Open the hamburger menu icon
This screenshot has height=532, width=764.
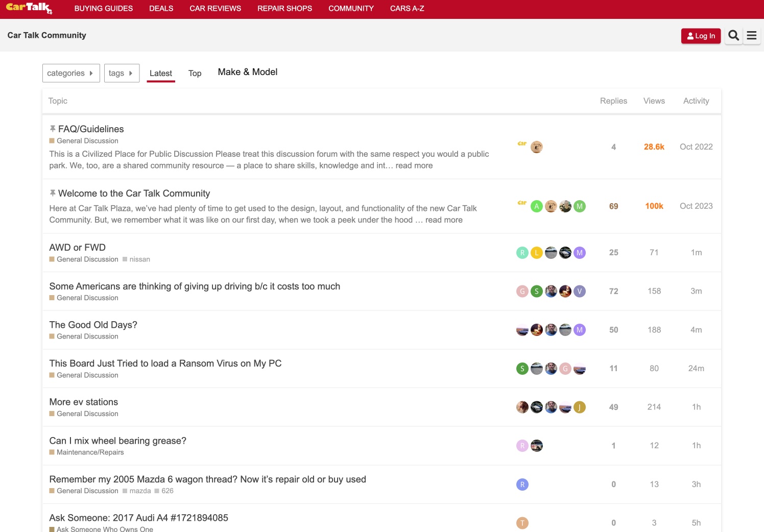751,35
